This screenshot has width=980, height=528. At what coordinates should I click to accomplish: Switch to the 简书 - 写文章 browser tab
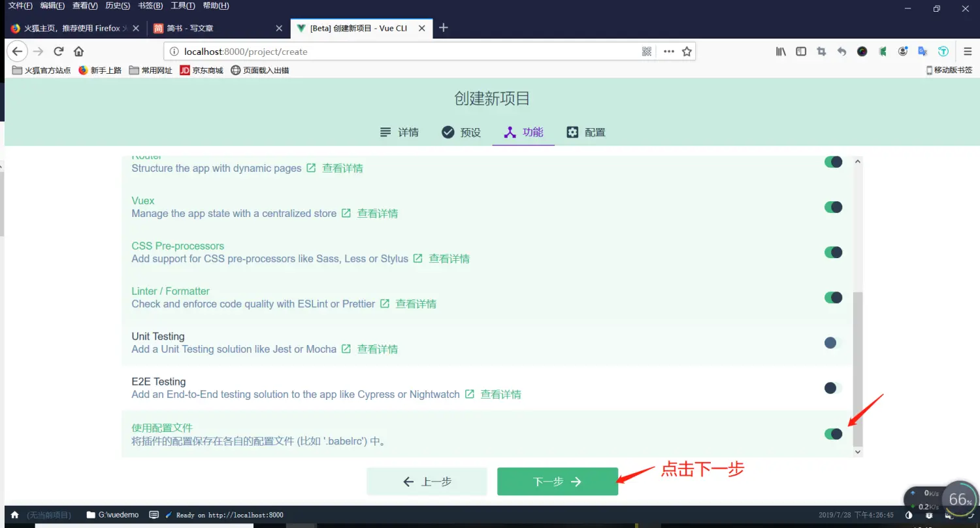[218, 28]
